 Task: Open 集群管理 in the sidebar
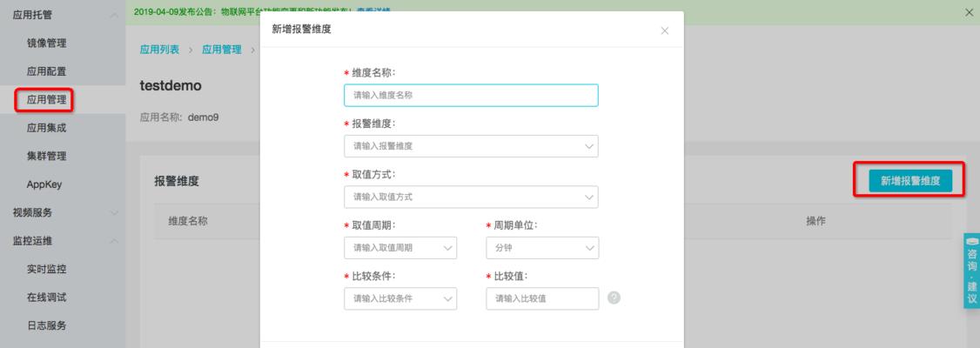tap(46, 157)
